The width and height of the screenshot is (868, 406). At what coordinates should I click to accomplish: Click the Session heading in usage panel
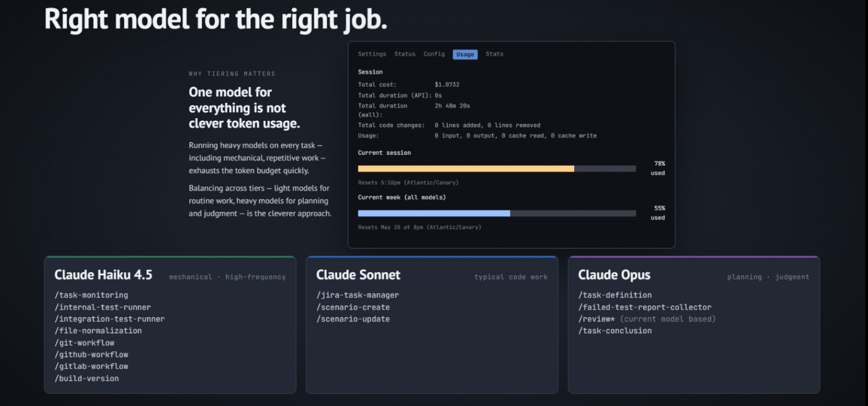[x=371, y=72]
